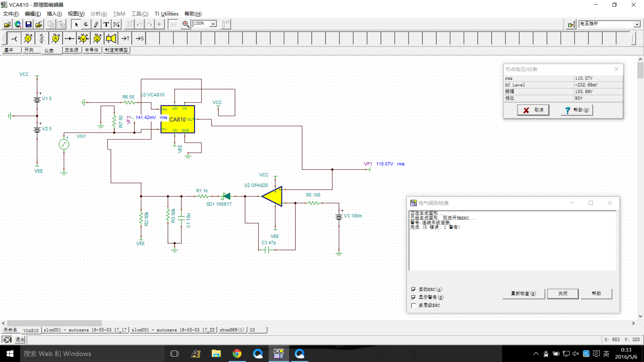This screenshot has width=644, height=362.
Task: Uncheck the 自动ERC checkbox
Action: click(414, 289)
